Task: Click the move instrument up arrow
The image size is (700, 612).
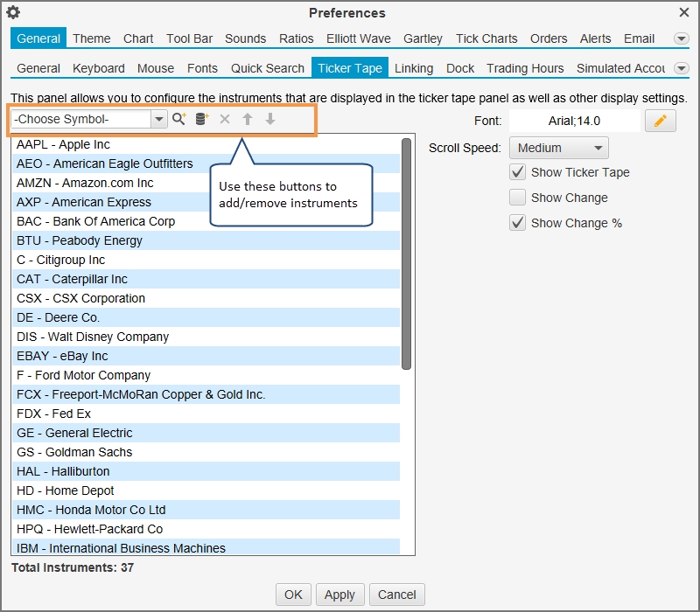Action: (x=248, y=119)
